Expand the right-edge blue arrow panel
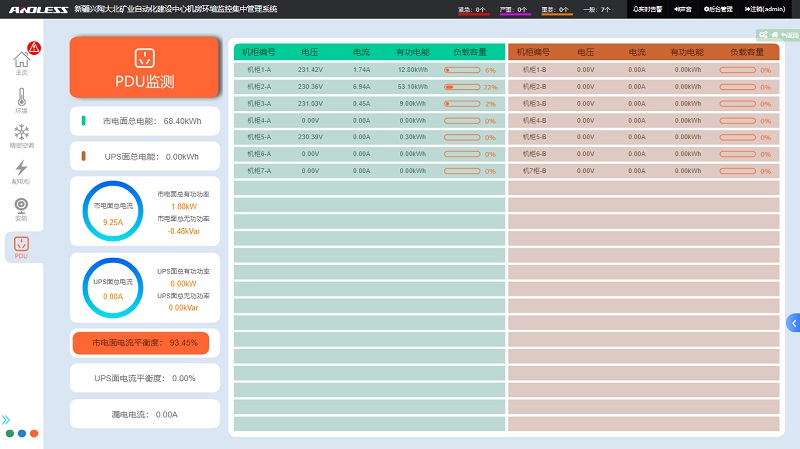 (793, 322)
